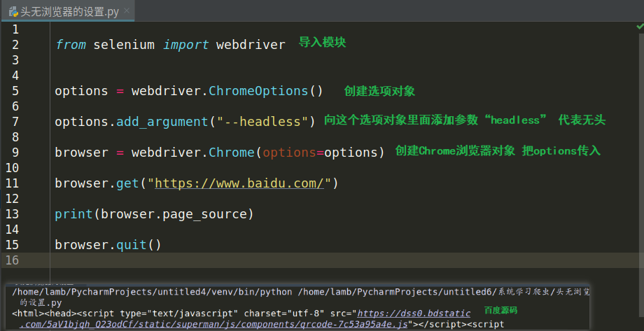Click the 'options' variable on line 5
Image resolution: width=644 pixels, height=331 pixels.
tap(81, 91)
